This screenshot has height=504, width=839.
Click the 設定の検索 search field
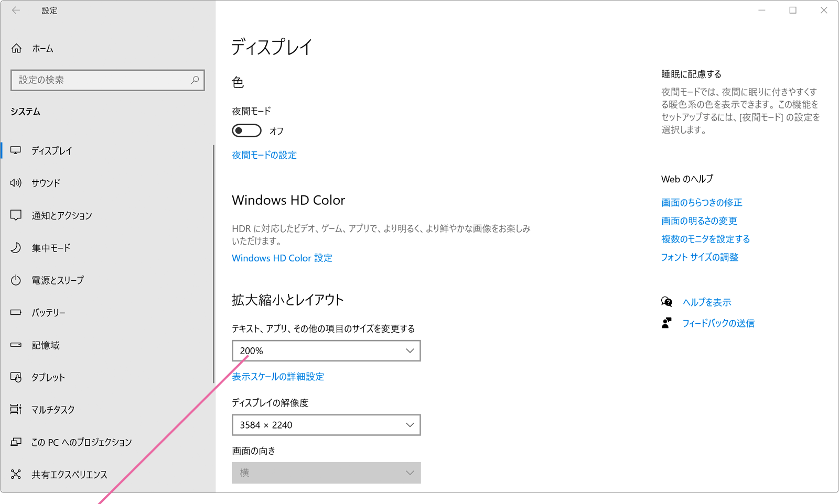tap(107, 80)
